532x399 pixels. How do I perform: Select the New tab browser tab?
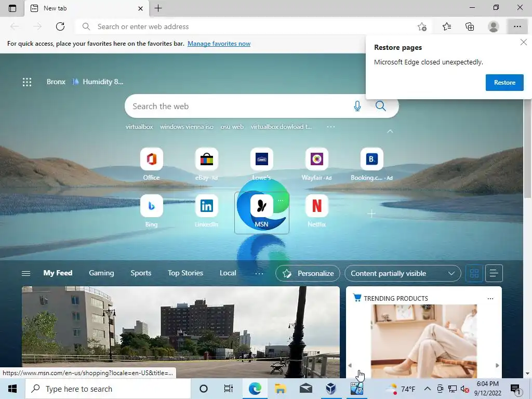[87, 8]
